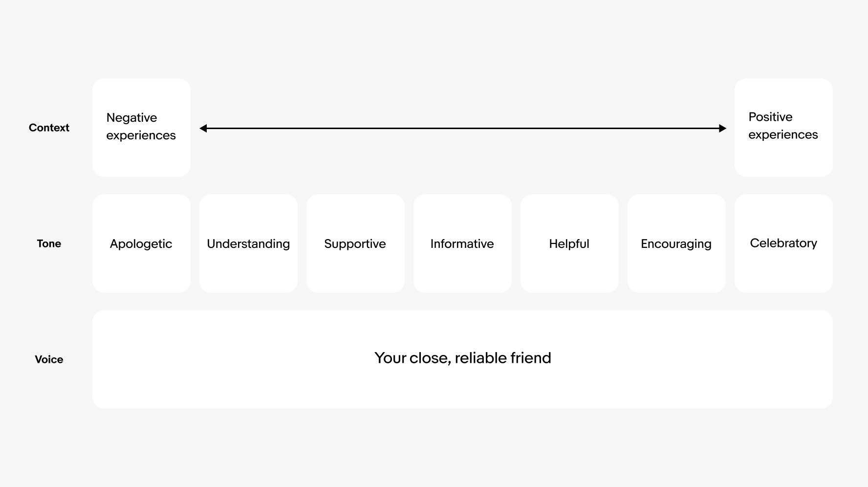Click the Positive experiences card
This screenshot has height=487, width=868.
(783, 128)
